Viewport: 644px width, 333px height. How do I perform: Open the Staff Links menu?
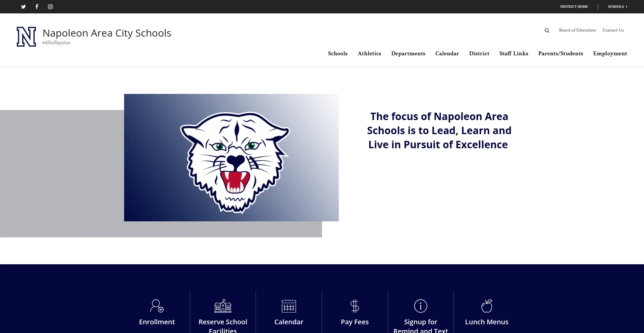[x=514, y=54]
